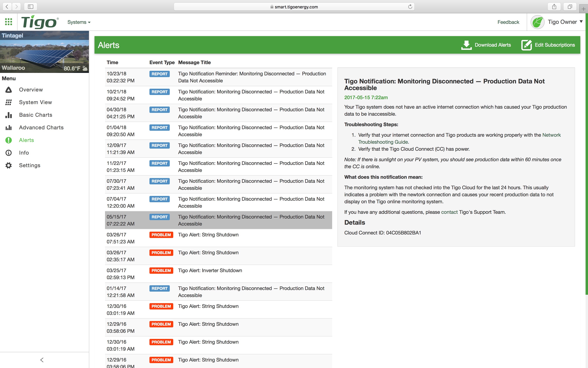588x368 pixels.
Task: Click the Download Alerts label
Action: [x=493, y=45]
